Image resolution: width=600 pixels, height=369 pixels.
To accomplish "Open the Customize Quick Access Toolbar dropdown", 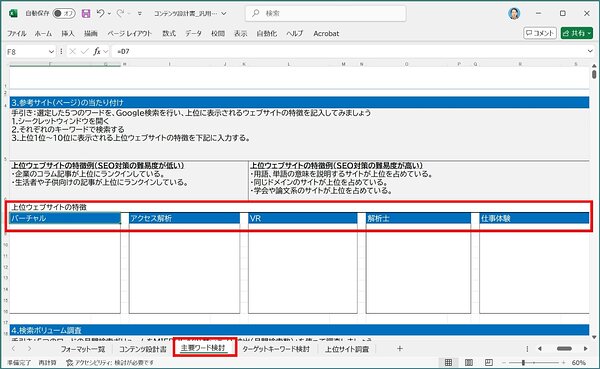I will click(x=140, y=14).
